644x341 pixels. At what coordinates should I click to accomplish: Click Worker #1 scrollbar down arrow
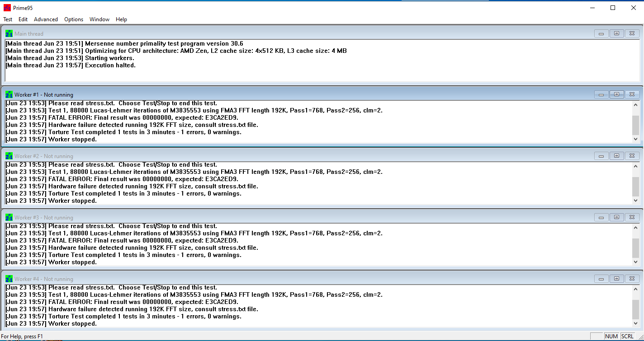pyautogui.click(x=636, y=139)
